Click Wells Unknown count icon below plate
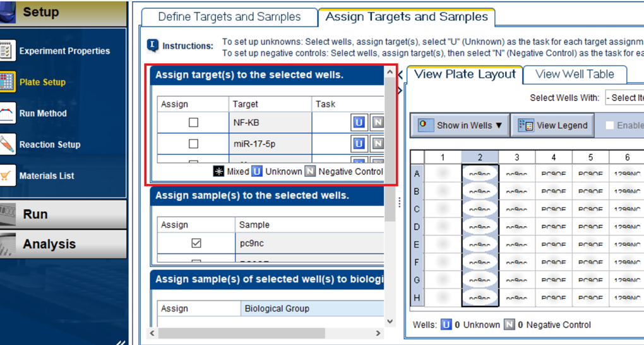The width and height of the screenshot is (644, 345). [x=446, y=325]
